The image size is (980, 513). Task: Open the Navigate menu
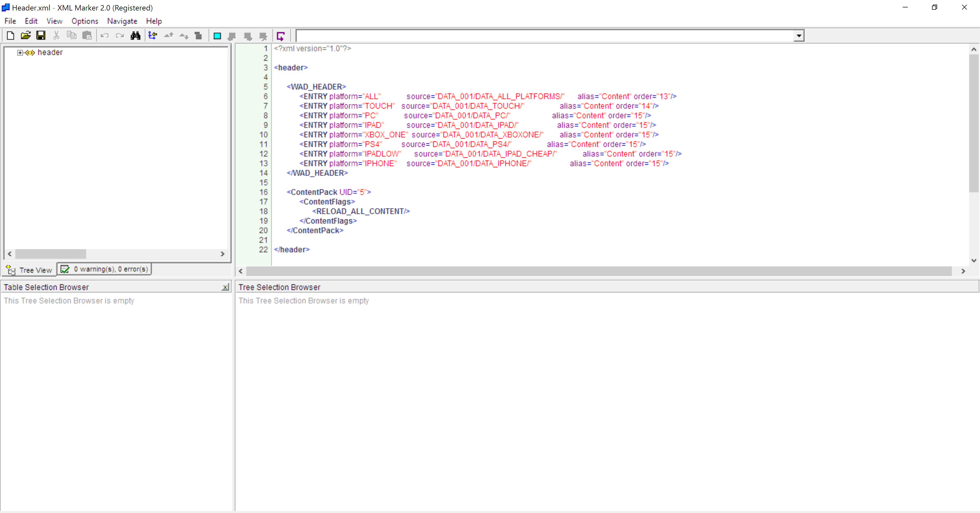pyautogui.click(x=122, y=21)
